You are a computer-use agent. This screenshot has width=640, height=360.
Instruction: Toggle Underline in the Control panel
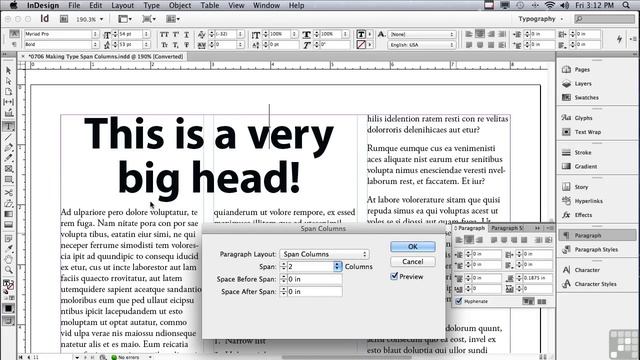point(186,34)
